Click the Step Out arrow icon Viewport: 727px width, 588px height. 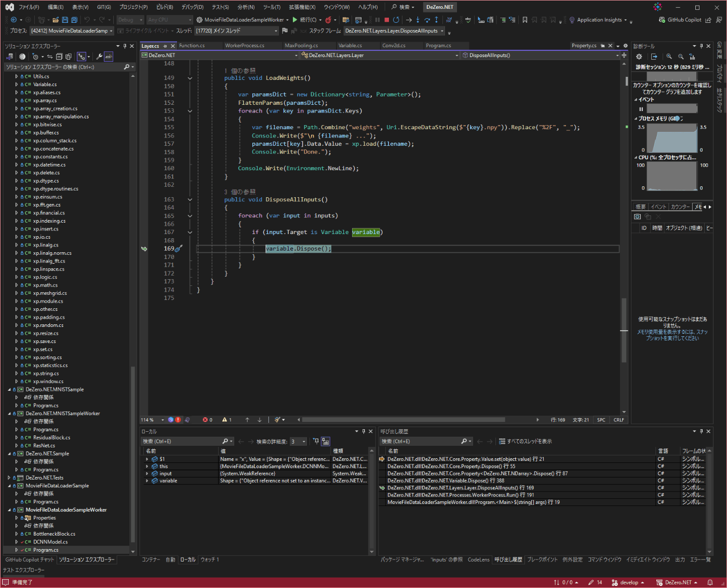pyautogui.click(x=436, y=20)
